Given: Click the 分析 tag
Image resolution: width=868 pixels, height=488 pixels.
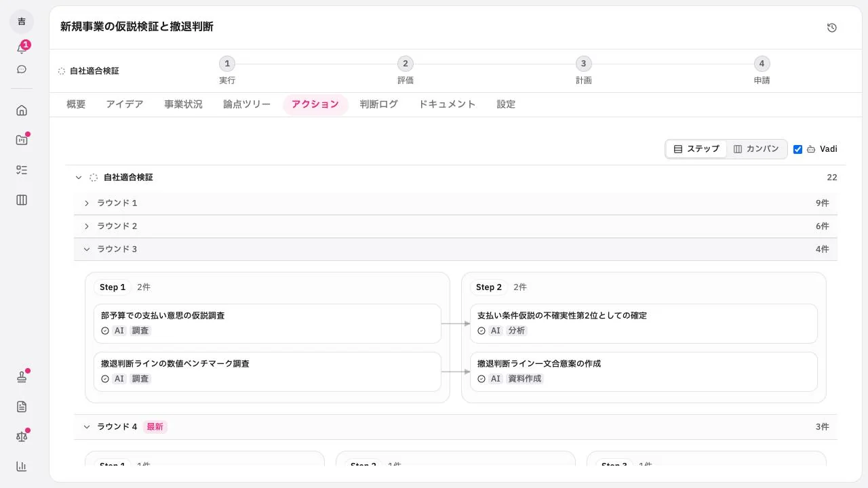Looking at the screenshot, I should coord(517,331).
